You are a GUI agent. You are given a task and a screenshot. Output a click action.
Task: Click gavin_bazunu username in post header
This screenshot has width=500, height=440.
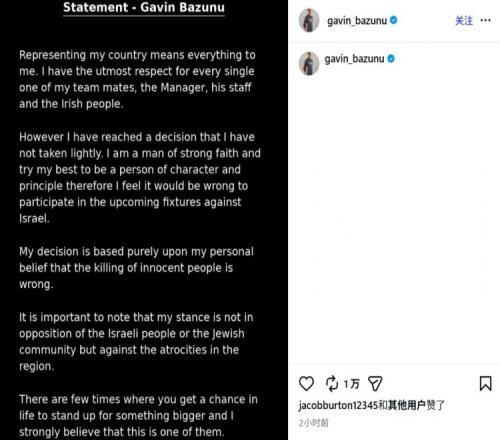(357, 21)
